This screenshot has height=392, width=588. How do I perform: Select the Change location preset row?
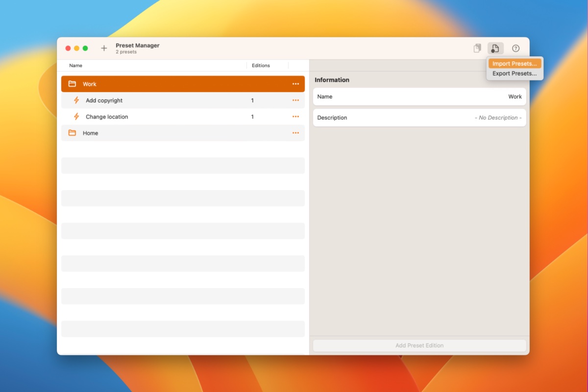pyautogui.click(x=183, y=117)
